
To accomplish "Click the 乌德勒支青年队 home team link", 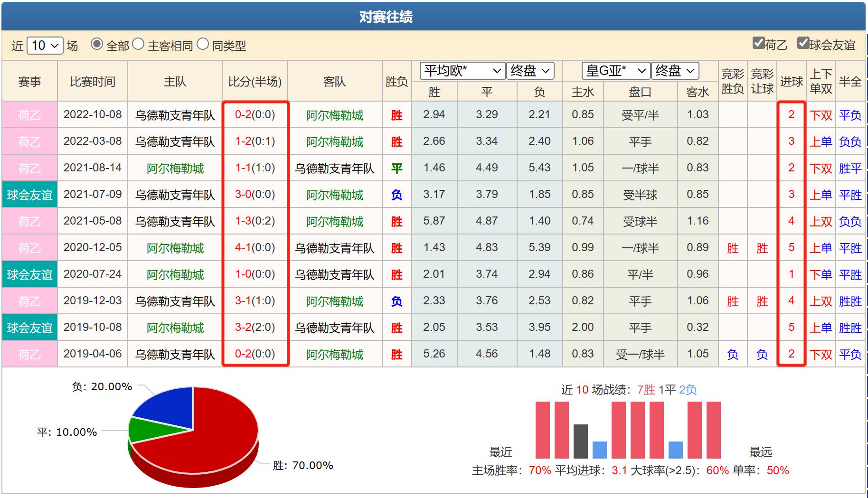I will [175, 114].
